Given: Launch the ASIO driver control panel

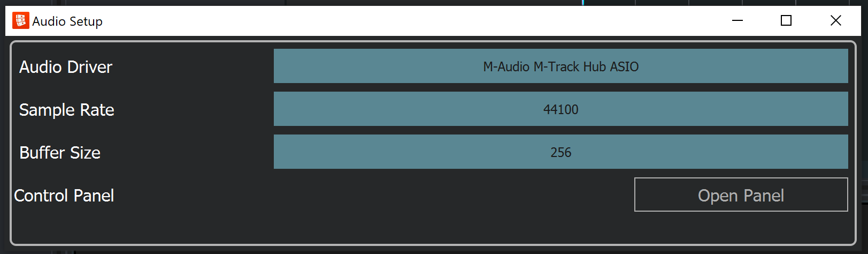Looking at the screenshot, I should point(741,195).
